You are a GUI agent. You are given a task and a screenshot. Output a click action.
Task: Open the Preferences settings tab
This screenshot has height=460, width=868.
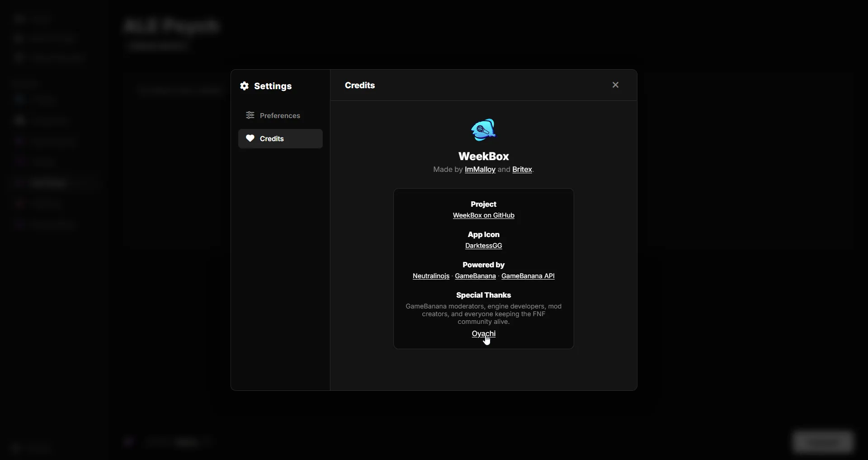(x=280, y=116)
